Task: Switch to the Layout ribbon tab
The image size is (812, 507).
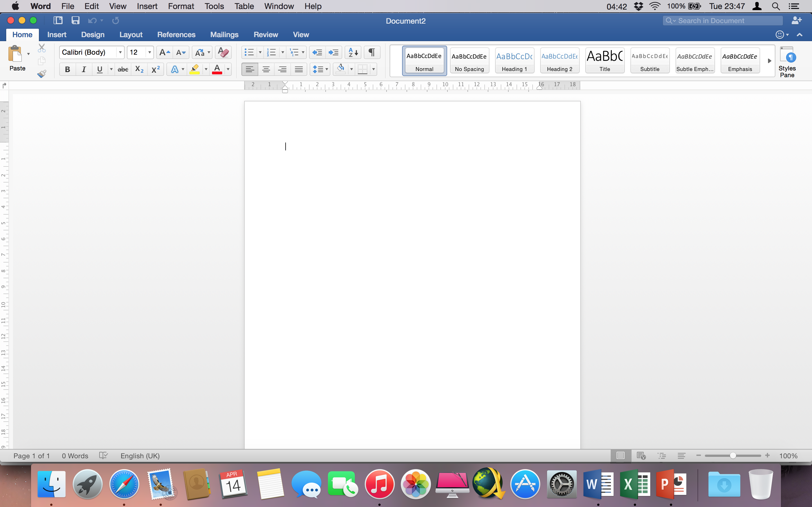Action: point(131,35)
